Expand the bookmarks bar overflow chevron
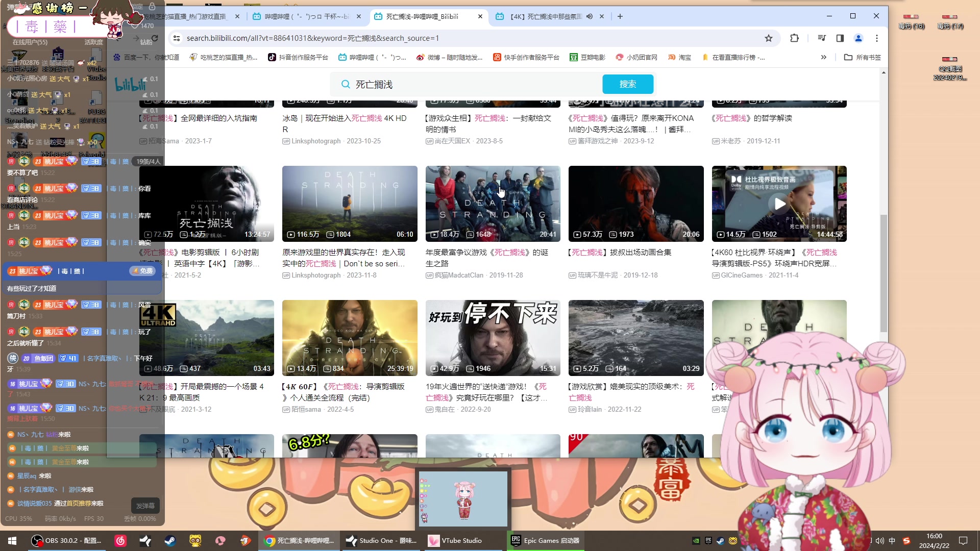Viewport: 980px width, 551px height. (x=823, y=57)
